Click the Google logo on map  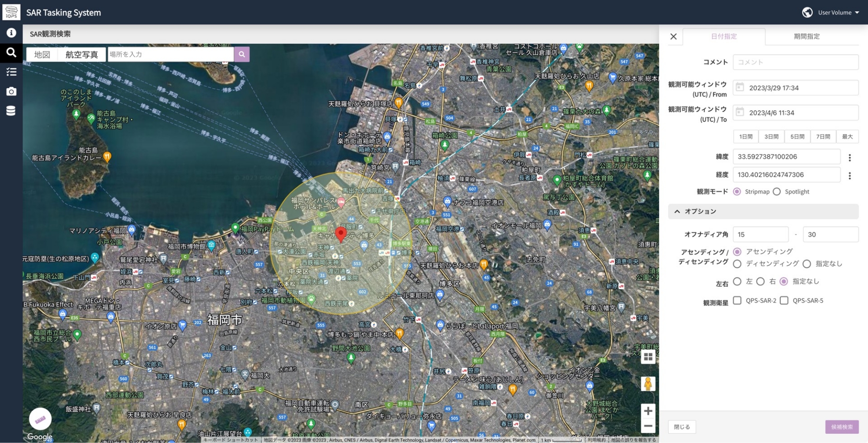point(40,437)
